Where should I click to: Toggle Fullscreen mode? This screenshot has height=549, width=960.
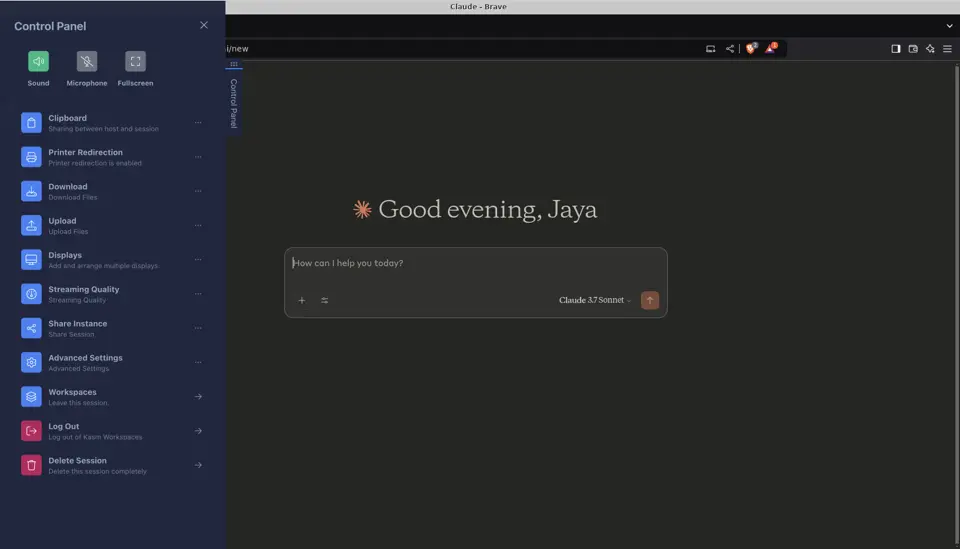135,61
